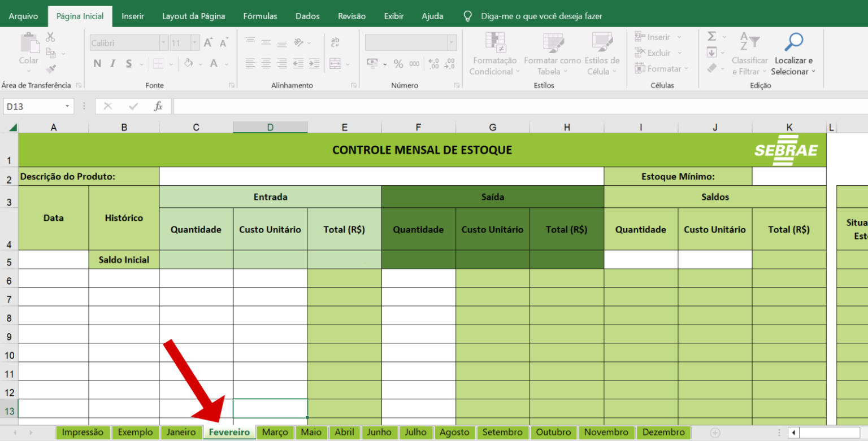Click the Localizar e Selecionar magnifier icon

pos(793,42)
